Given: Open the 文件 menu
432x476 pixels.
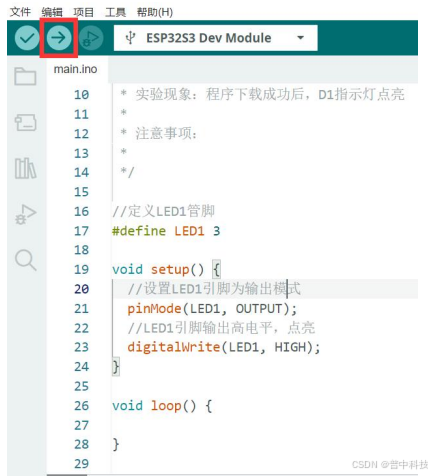Looking at the screenshot, I should pos(20,12).
